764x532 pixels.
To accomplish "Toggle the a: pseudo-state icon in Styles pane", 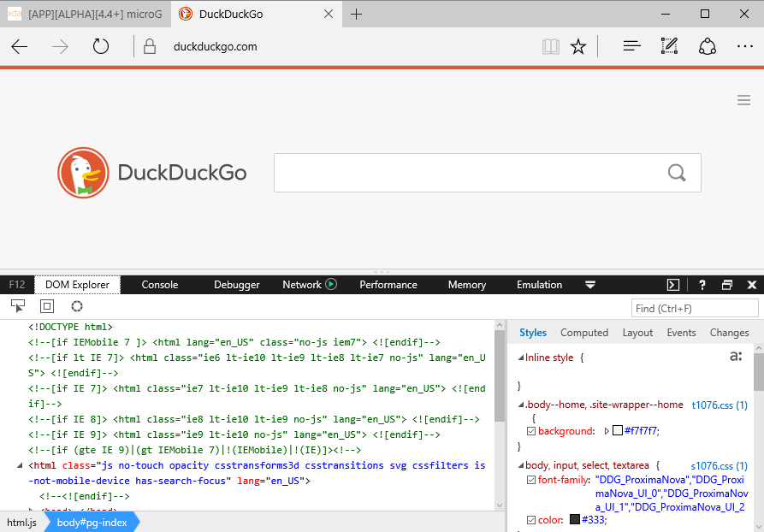I will tap(736, 356).
